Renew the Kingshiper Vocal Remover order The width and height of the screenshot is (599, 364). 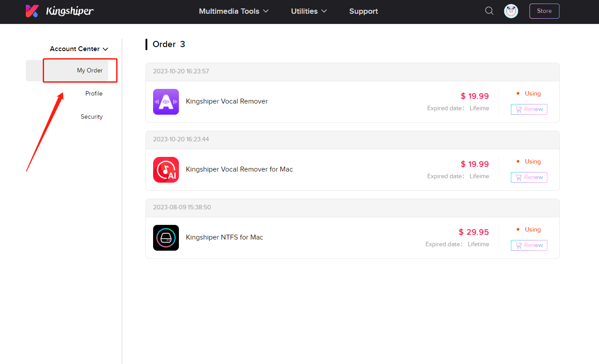click(529, 109)
